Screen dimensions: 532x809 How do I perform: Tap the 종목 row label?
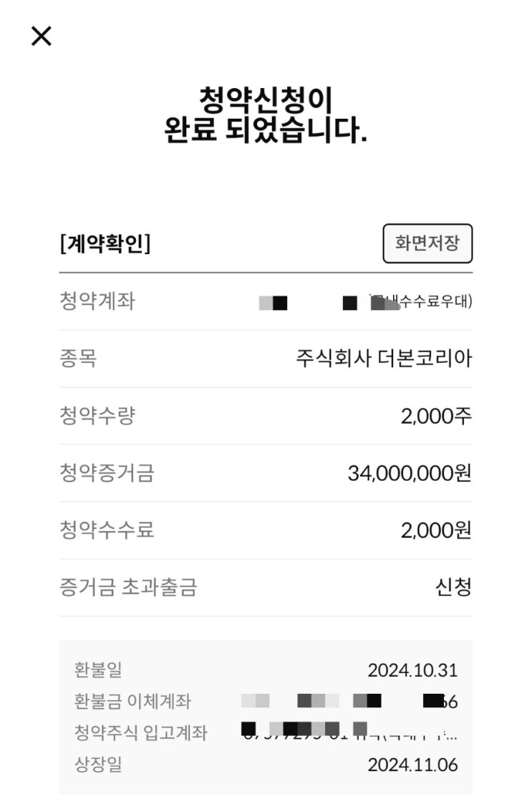[79, 358]
